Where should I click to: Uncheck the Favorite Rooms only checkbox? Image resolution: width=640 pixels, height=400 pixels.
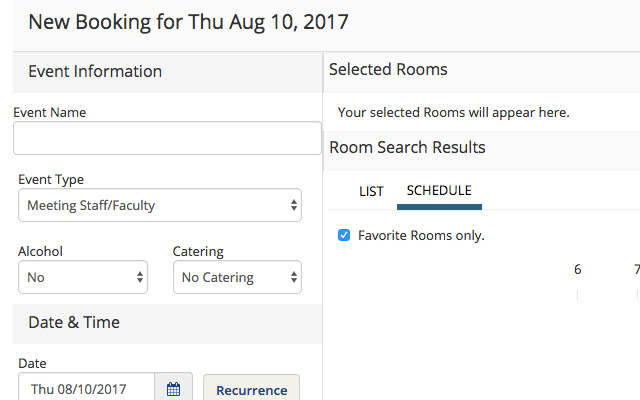point(344,236)
